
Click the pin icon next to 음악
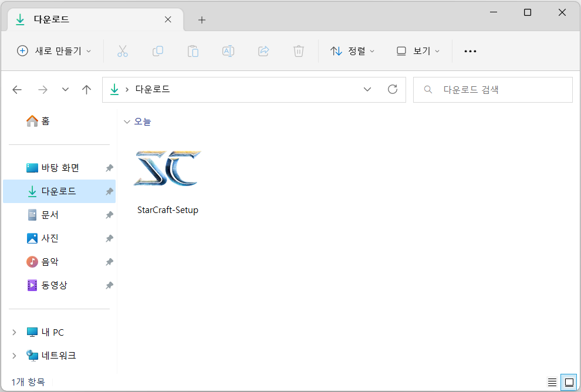coord(109,262)
